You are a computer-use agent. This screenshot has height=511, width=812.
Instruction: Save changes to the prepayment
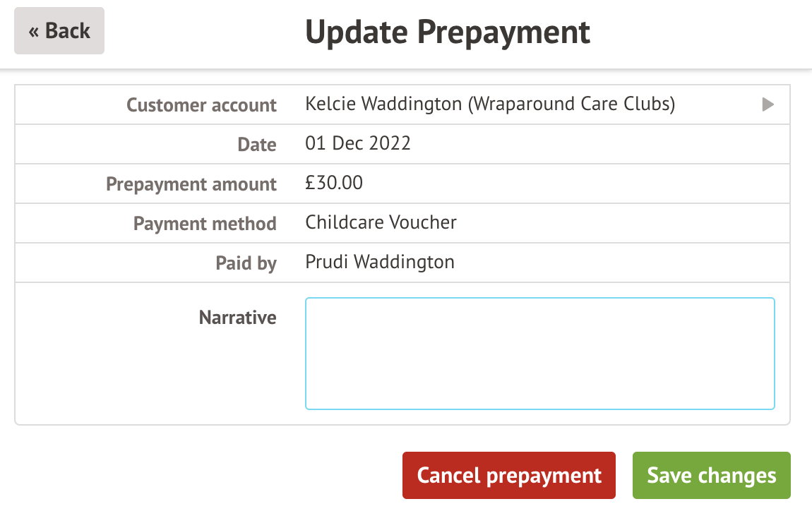(711, 475)
